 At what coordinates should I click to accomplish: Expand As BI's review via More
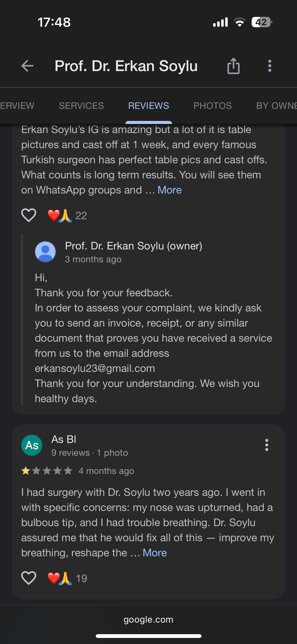(x=155, y=553)
